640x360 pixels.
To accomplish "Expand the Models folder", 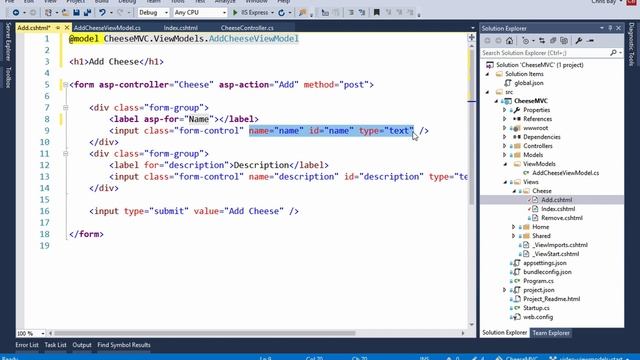I will click(504, 155).
